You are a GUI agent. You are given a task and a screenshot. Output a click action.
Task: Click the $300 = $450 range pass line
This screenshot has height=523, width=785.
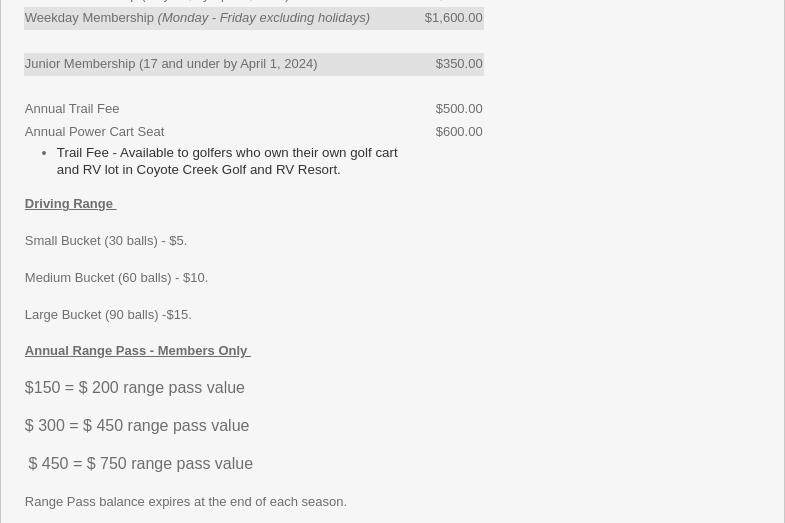coord(136,425)
